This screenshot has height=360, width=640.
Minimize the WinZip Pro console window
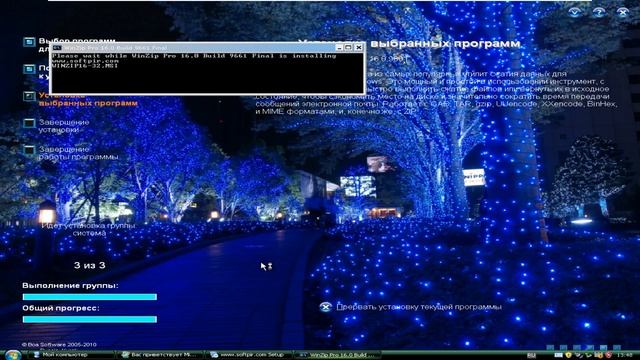point(339,48)
